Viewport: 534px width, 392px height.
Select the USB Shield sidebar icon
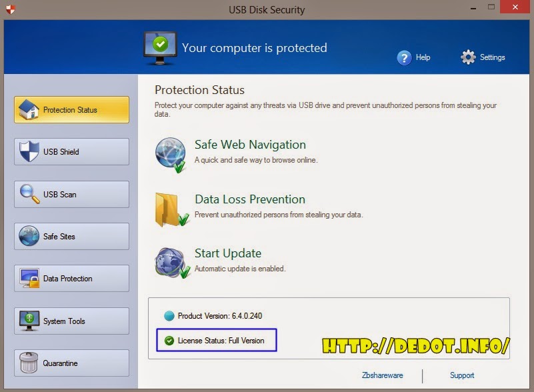click(29, 151)
